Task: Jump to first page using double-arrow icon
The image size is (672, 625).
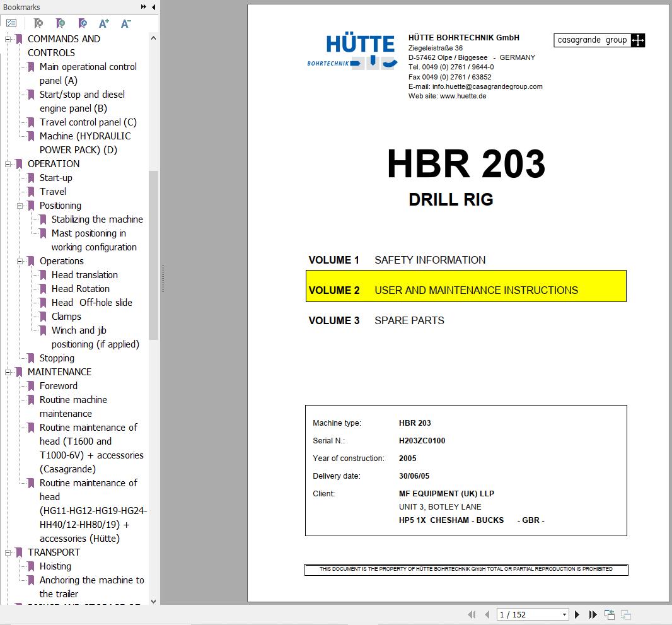Action: click(472, 614)
